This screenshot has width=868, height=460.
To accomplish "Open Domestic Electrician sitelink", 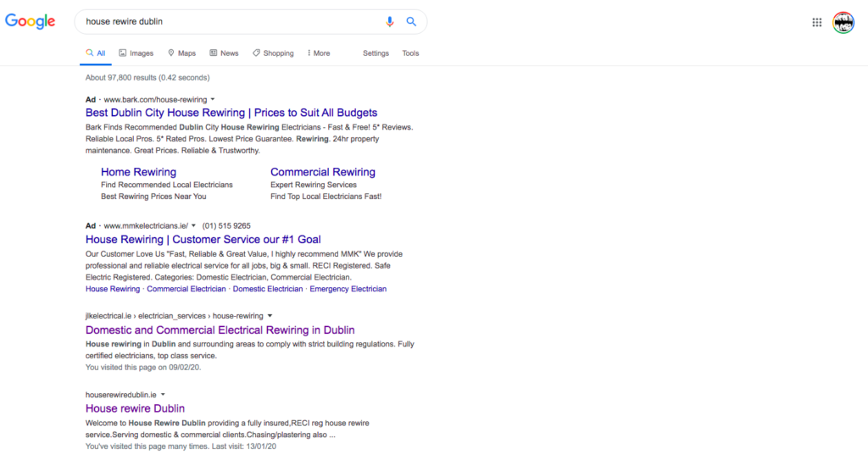I will [267, 289].
